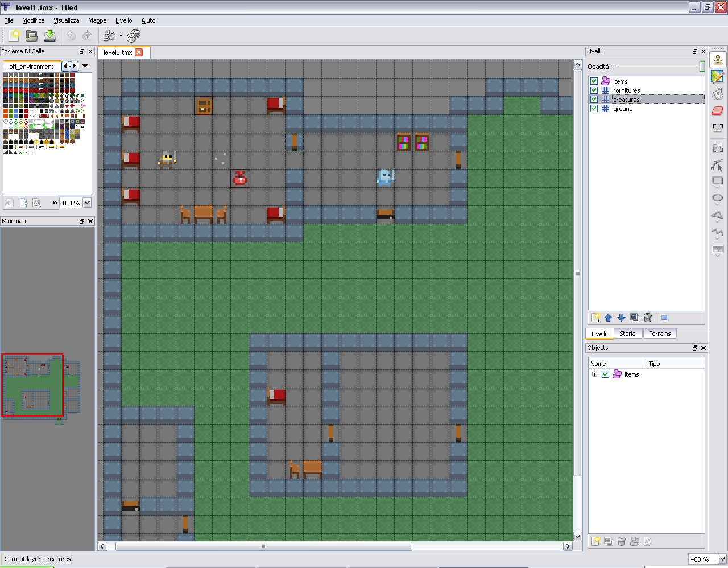
Task: Undo the last action in the toolbar
Action: click(x=71, y=36)
